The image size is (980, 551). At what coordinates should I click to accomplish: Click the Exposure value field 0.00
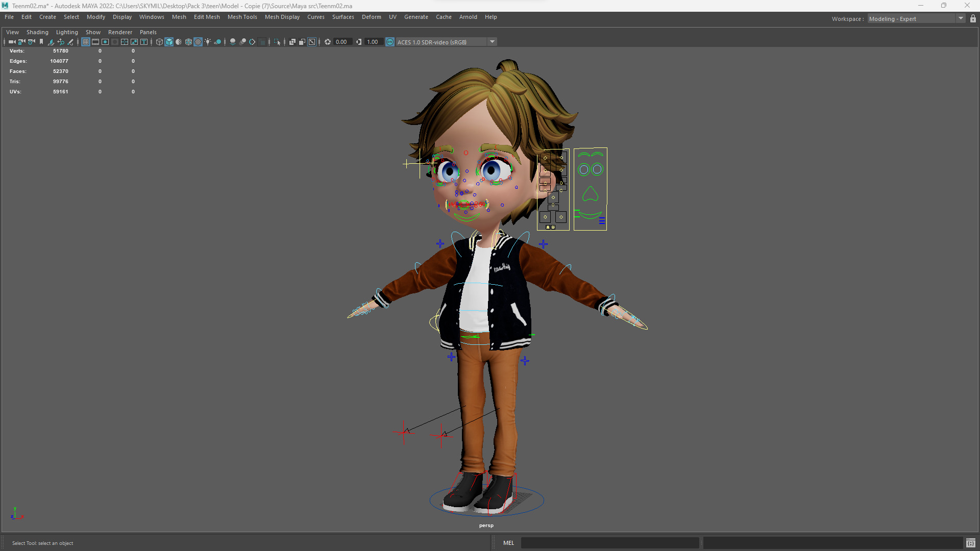pos(343,42)
